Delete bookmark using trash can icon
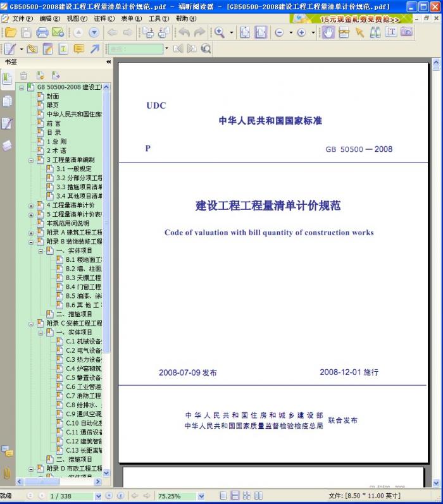The width and height of the screenshot is (443, 504). (24, 75)
